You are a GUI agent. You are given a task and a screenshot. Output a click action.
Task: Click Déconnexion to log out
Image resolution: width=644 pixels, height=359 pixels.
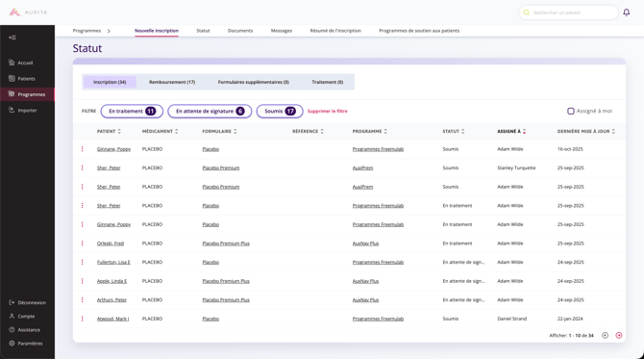[27, 302]
